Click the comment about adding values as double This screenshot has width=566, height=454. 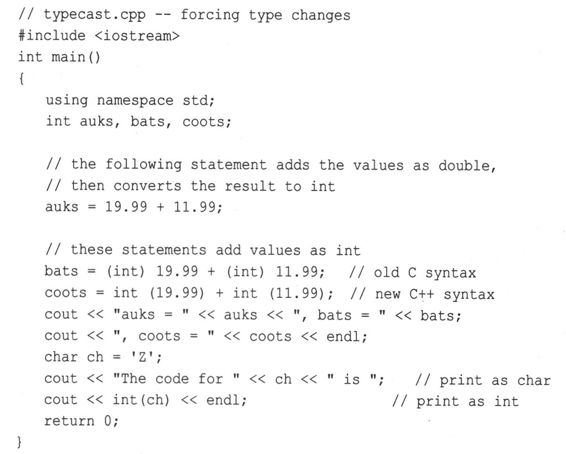click(271, 165)
